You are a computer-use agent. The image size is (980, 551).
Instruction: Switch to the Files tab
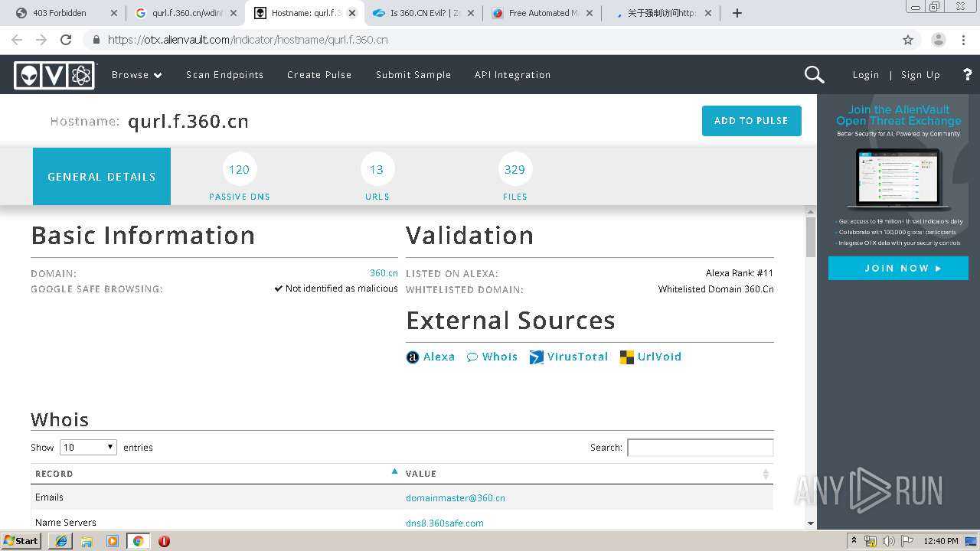click(515, 178)
